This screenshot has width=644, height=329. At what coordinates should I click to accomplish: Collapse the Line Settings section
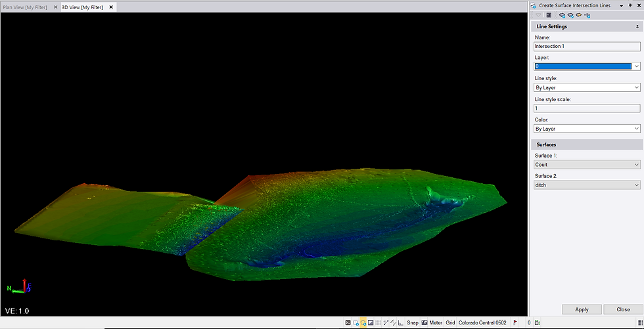pyautogui.click(x=637, y=27)
